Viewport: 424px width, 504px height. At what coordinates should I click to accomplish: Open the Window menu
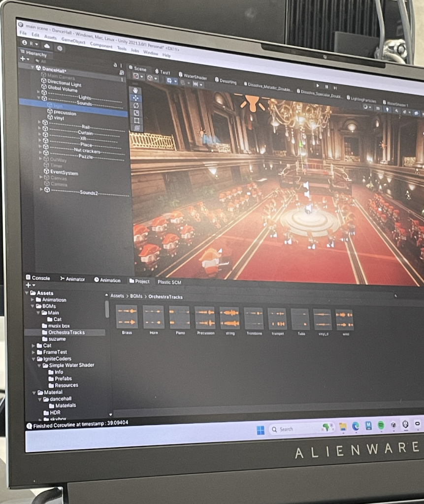point(151,53)
